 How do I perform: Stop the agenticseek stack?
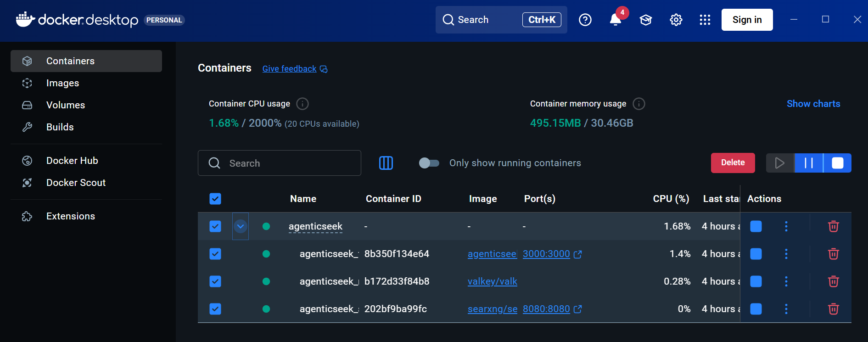756,226
